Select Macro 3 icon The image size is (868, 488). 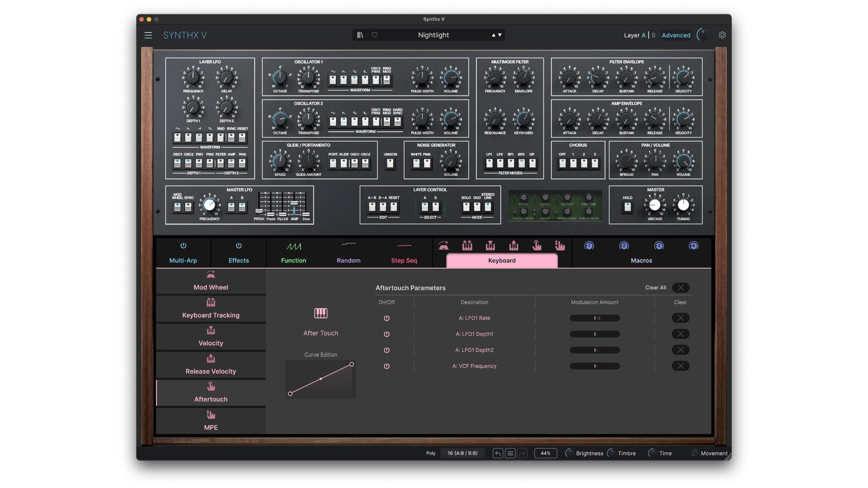pos(659,246)
